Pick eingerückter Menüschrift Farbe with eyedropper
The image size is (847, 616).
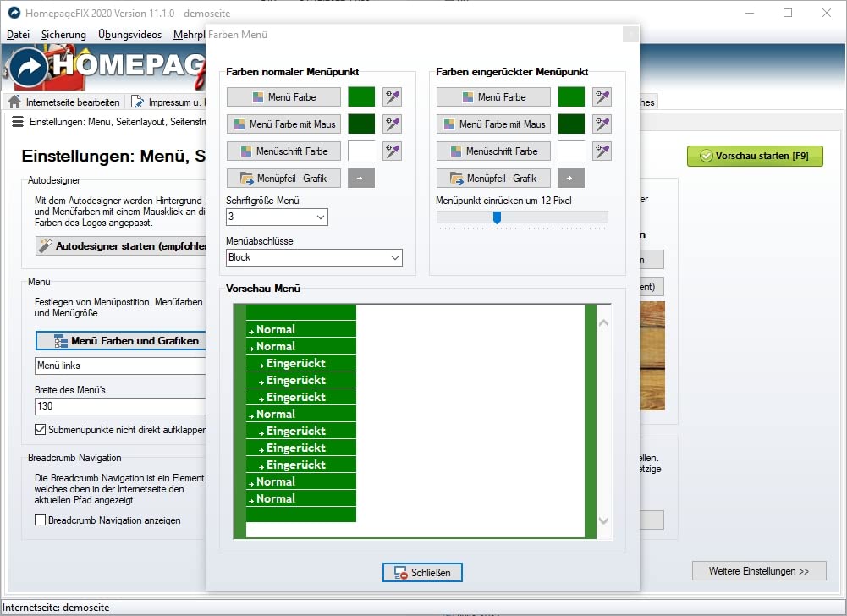click(602, 151)
